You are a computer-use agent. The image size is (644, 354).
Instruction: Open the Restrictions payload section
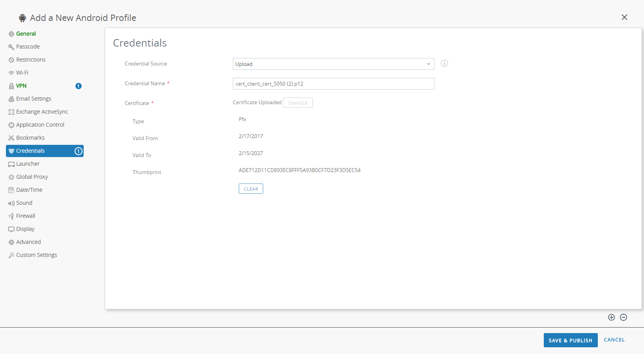coord(31,60)
